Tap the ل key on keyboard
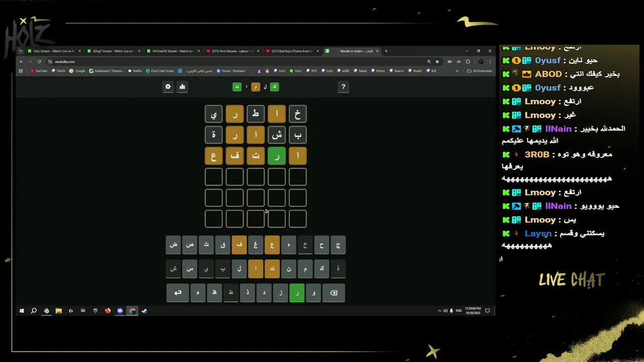This screenshot has width=644, height=362. (239, 268)
